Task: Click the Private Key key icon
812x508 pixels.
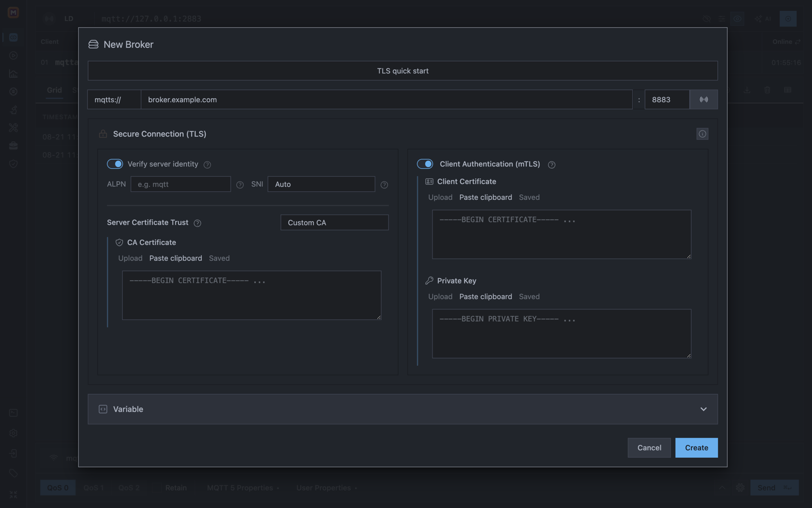Action: tap(429, 281)
